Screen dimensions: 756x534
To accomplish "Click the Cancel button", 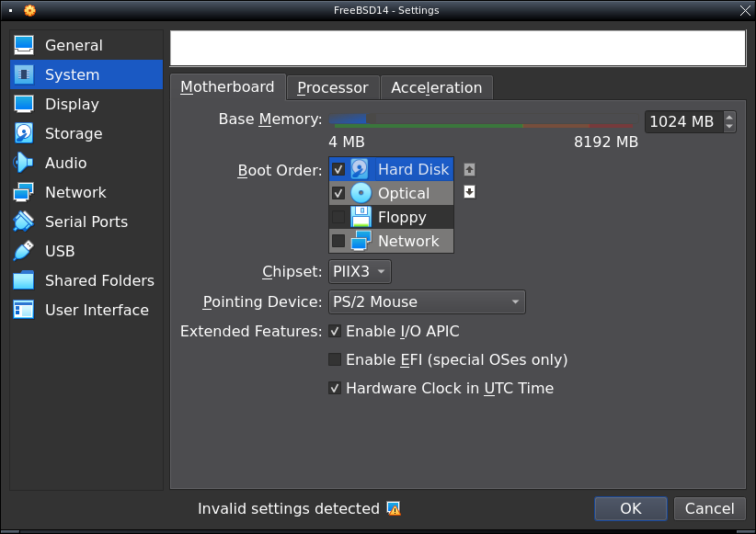I will (x=709, y=508).
